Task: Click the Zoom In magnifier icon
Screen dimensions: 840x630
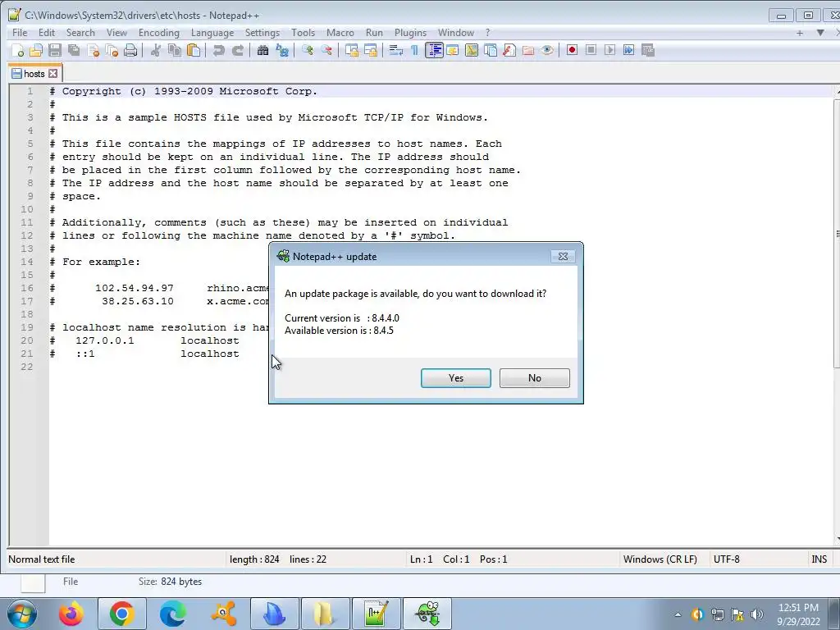Action: [307, 50]
